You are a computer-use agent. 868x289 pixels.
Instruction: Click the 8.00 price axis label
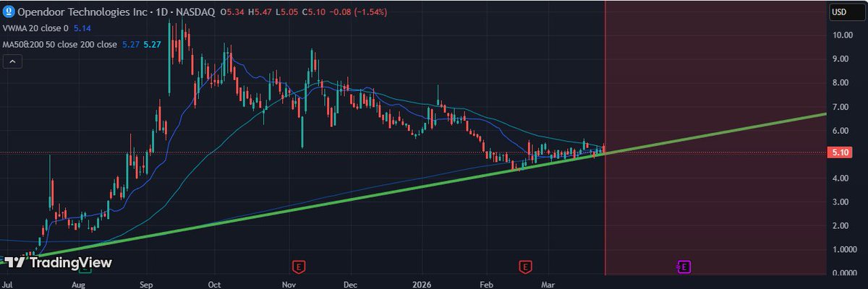point(842,83)
